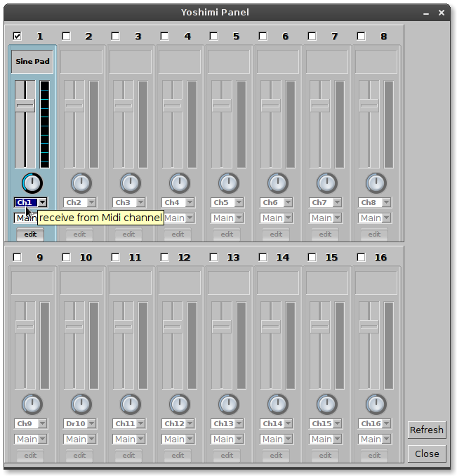Click the part 6 pan knob
Screen dimensions: 457x476
click(x=278, y=183)
